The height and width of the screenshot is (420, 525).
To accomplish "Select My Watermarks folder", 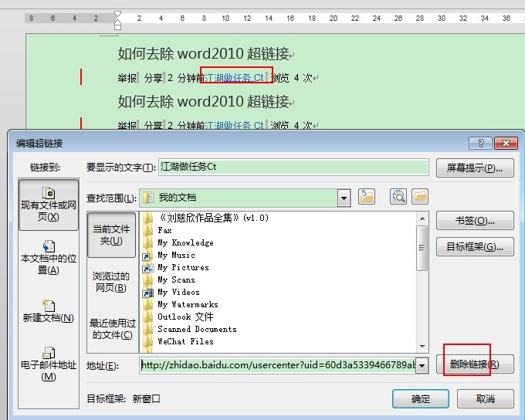I will point(181,304).
